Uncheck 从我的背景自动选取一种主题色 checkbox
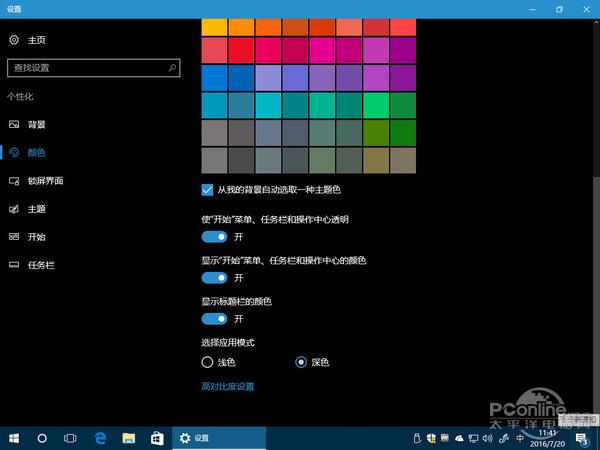Screen dimensions: 600x450 click(207, 190)
